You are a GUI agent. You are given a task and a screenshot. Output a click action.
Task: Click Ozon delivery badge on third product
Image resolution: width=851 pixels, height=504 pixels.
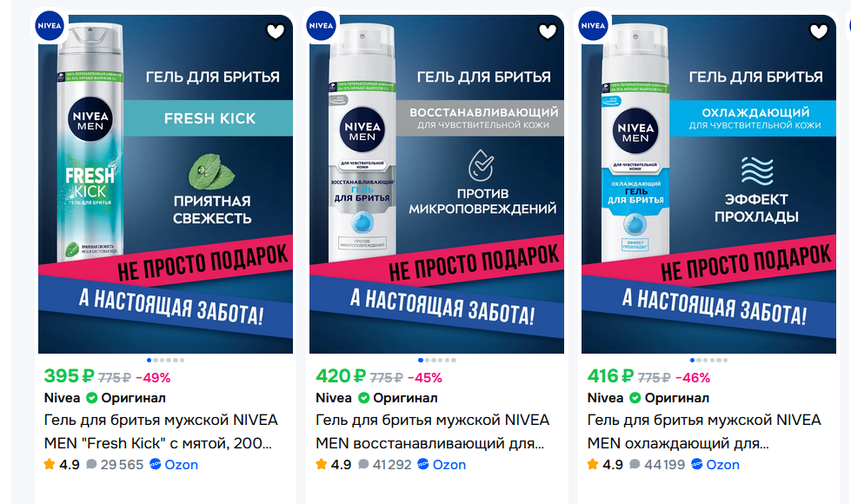[x=715, y=464]
